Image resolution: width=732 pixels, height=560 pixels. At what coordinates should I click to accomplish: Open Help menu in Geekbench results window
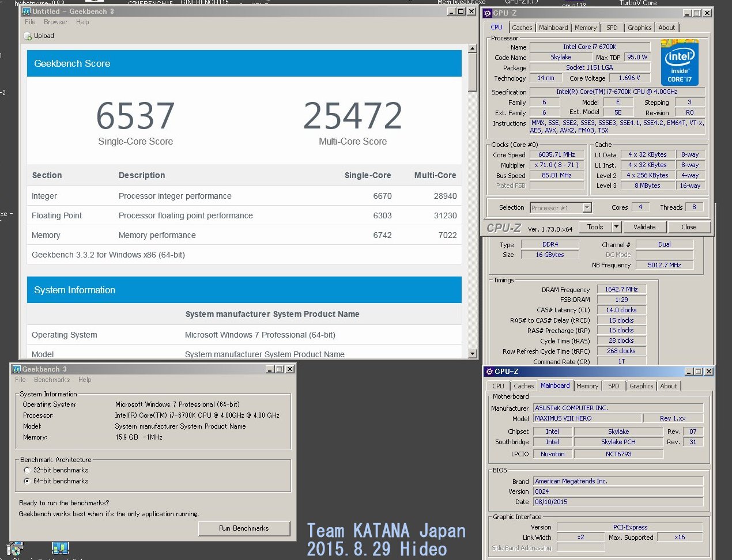pos(82,22)
